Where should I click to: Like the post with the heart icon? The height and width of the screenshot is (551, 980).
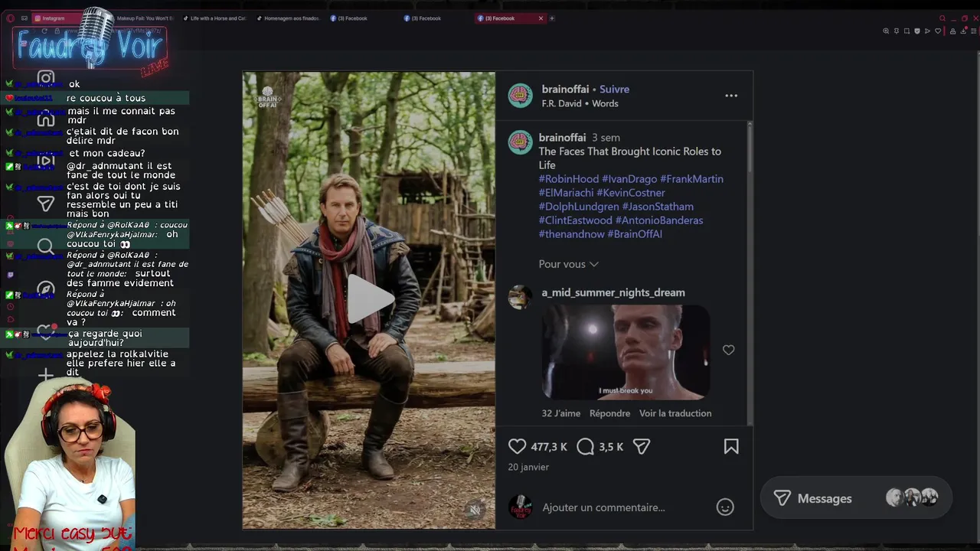518,447
